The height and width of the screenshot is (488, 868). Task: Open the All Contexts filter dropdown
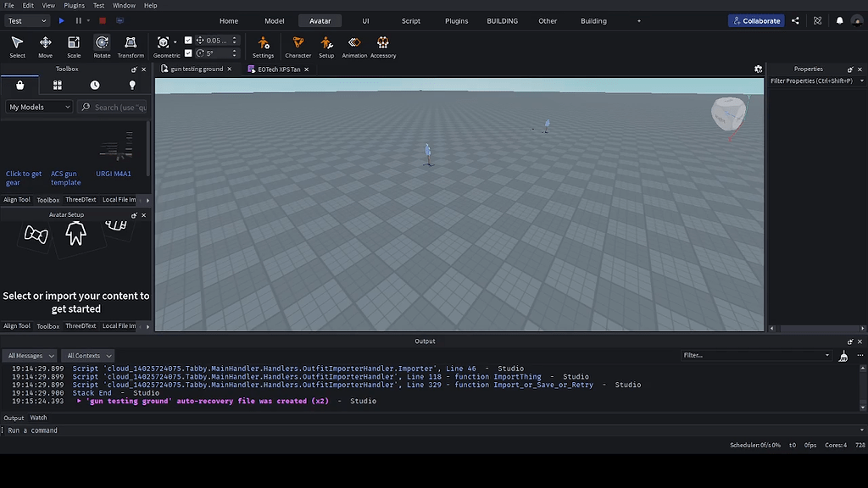[89, 356]
